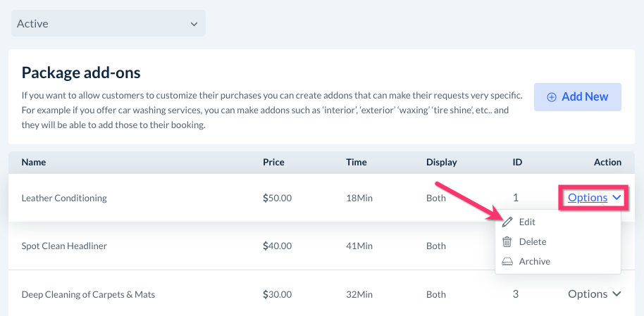This screenshot has width=644, height=316.
Task: Click the Time column header
Action: (x=357, y=162)
